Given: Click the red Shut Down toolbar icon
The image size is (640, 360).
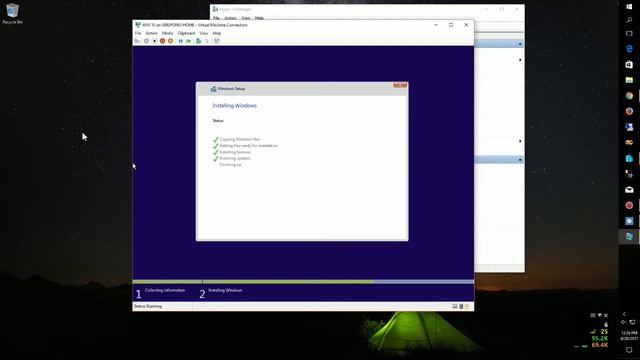Looking at the screenshot, I should pyautogui.click(x=162, y=41).
